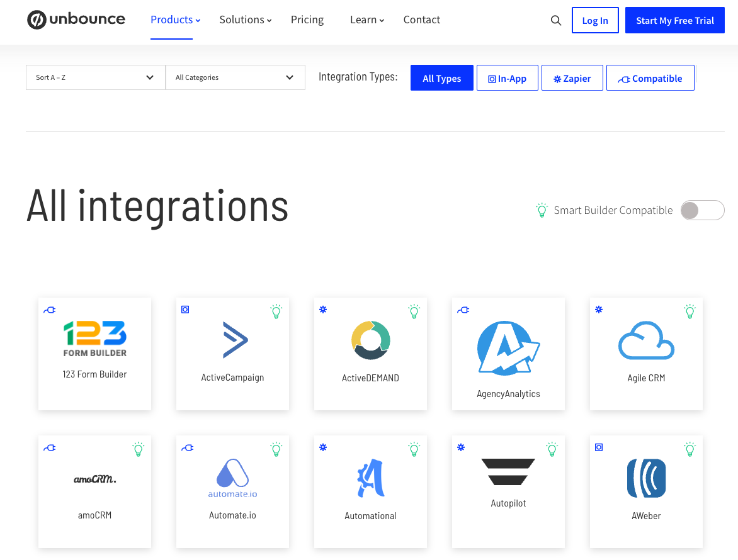Screen dimensions: 738x560
Task: Click lightbulb icon on ActiveDEMAND card
Action: click(414, 311)
